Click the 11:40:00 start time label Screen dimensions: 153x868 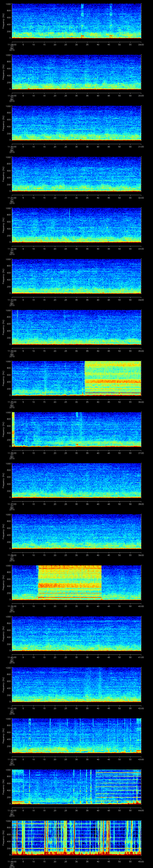point(12,657)
